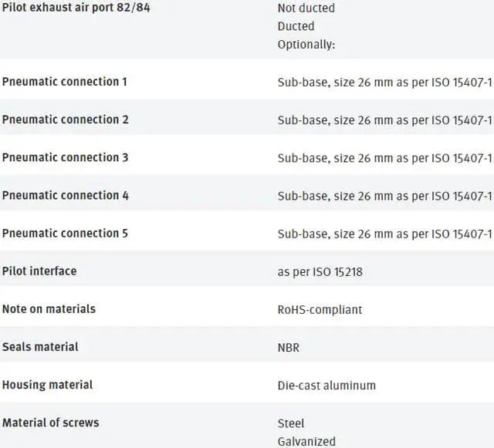
Task: Click the Seals material label
Action: (40, 346)
